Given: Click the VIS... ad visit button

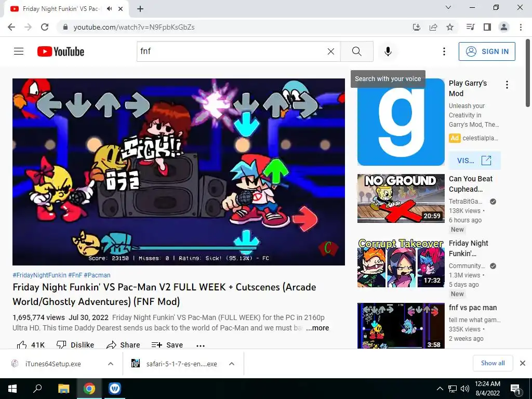Looking at the screenshot, I should click(474, 161).
